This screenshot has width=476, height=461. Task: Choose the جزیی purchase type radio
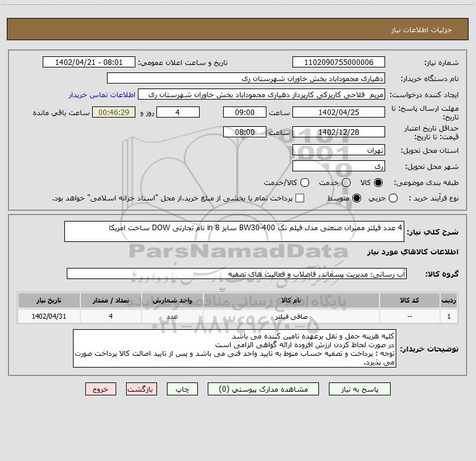pos(393,199)
